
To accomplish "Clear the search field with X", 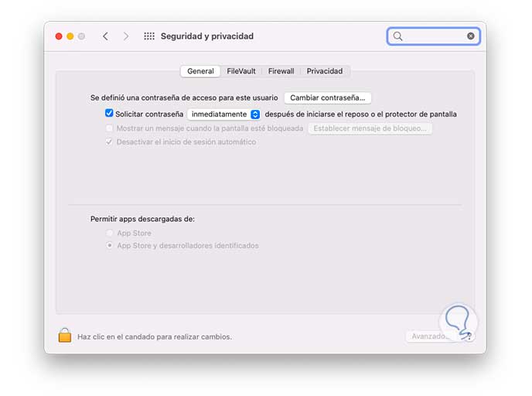I will [471, 36].
